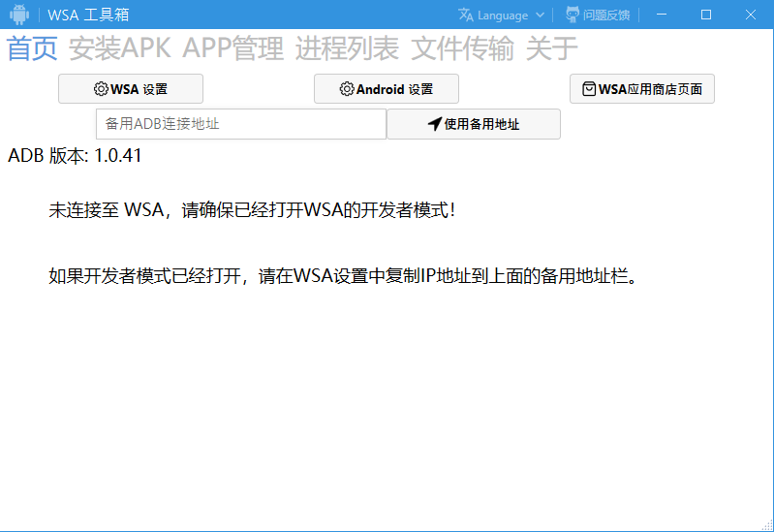The width and height of the screenshot is (774, 532).
Task: Switch to the 首页 tab
Action: (32, 48)
